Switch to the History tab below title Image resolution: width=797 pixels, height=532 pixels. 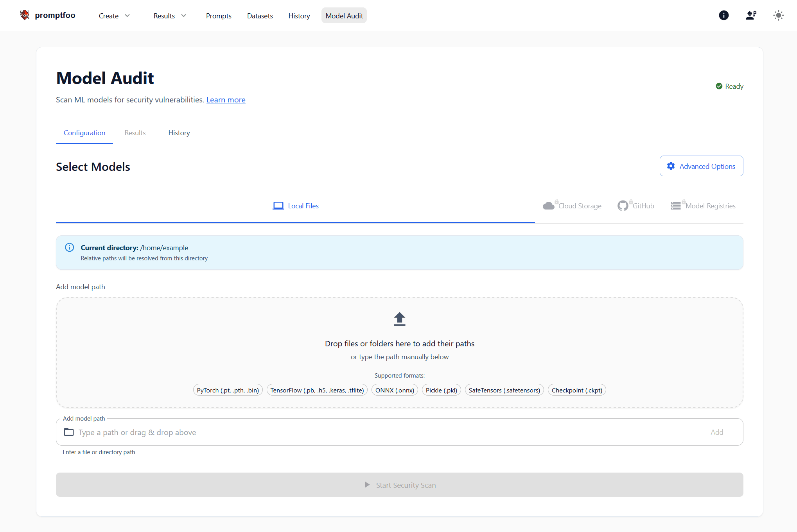tap(179, 133)
